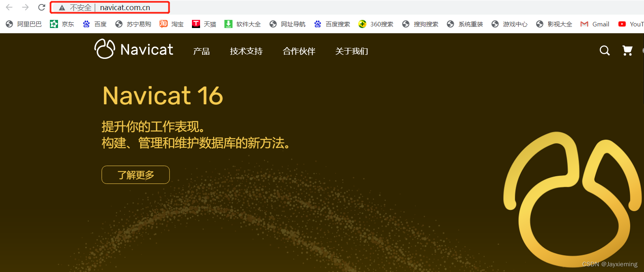Click the 提升你的工作表现 text

tap(153, 127)
